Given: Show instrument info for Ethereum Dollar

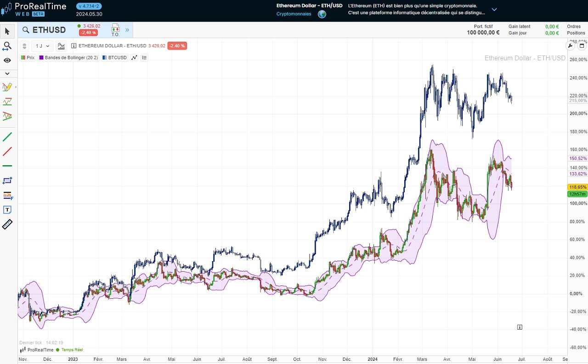Looking at the screenshot, I should tap(73, 46).
